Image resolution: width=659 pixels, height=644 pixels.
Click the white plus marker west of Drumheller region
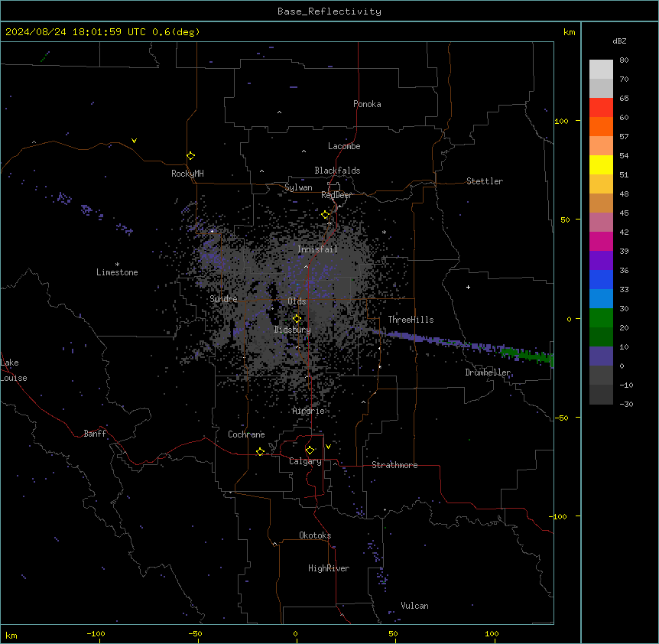tap(468, 287)
